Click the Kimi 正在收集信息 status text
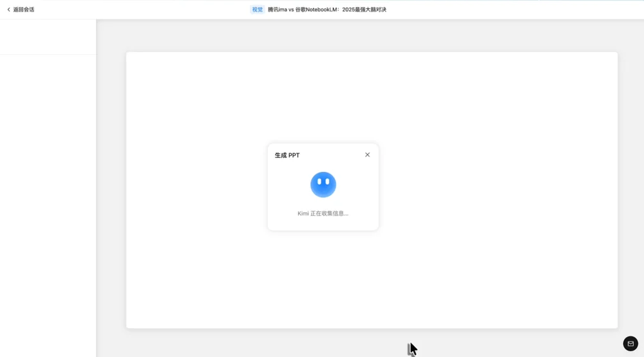The height and width of the screenshot is (357, 644). (323, 213)
